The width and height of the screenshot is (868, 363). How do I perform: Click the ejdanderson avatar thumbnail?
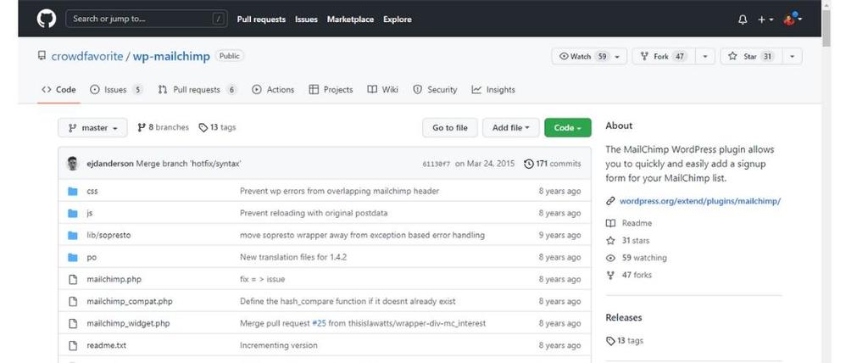(73, 164)
